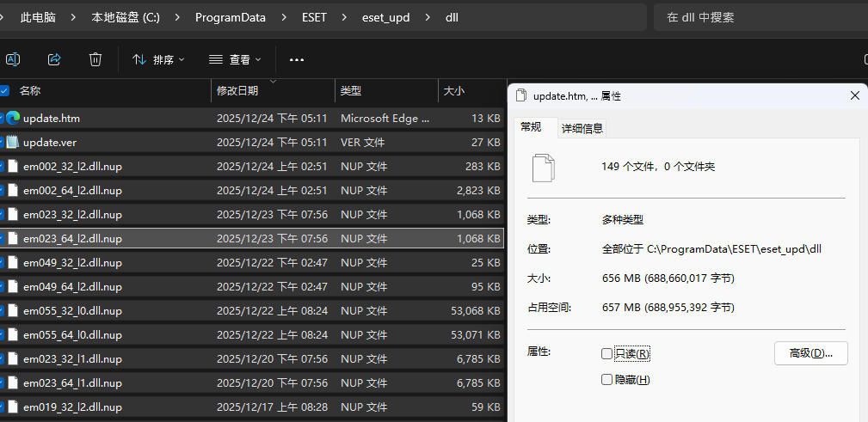Toggle the select-all checkbox beside 名称

click(x=4, y=90)
